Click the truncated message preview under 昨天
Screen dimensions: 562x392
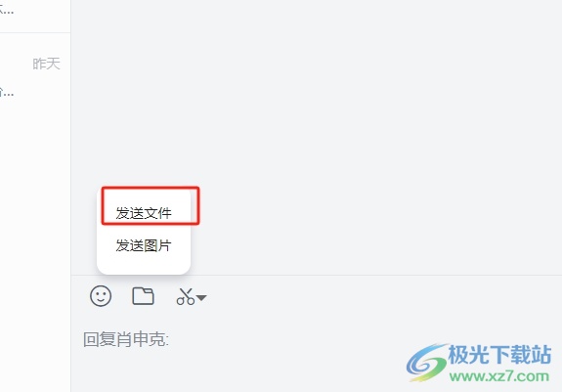click(x=7, y=93)
